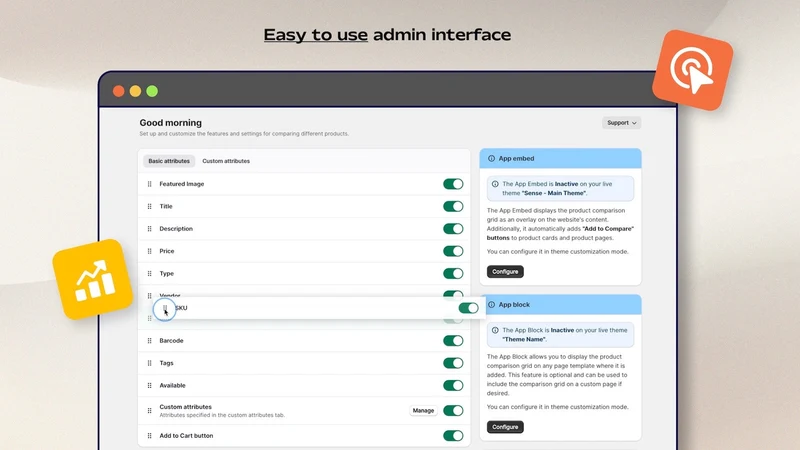
Task: Disable the Add to Cart button switch
Action: pyautogui.click(x=453, y=436)
